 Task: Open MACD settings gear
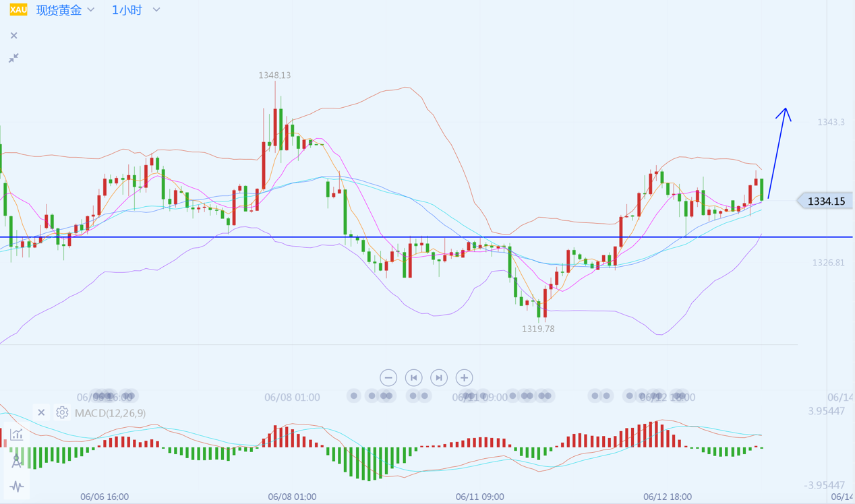click(x=62, y=412)
